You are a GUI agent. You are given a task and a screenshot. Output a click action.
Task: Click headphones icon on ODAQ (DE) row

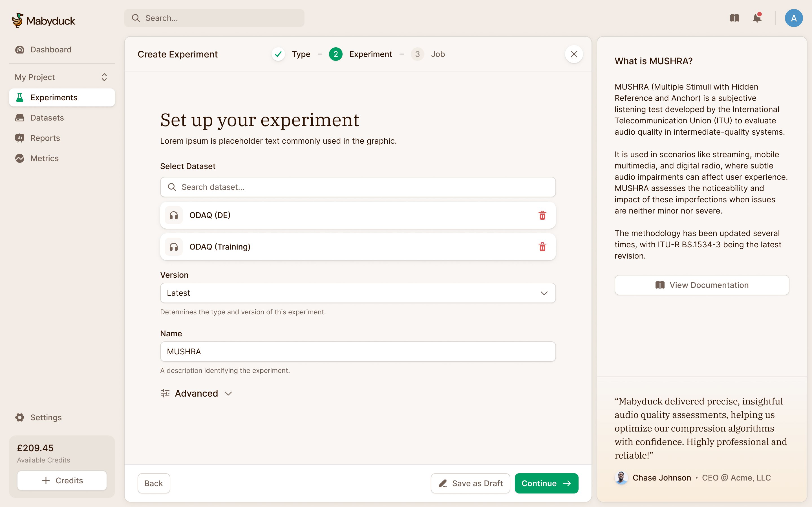[x=173, y=215]
